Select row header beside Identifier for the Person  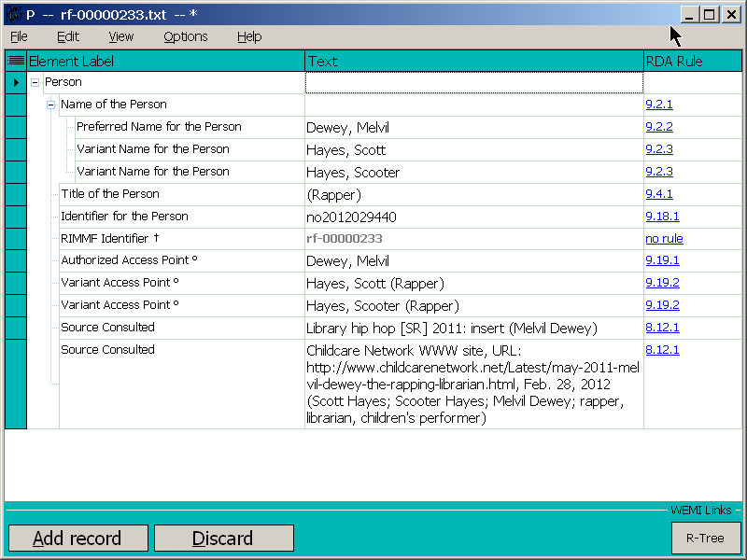(16, 217)
